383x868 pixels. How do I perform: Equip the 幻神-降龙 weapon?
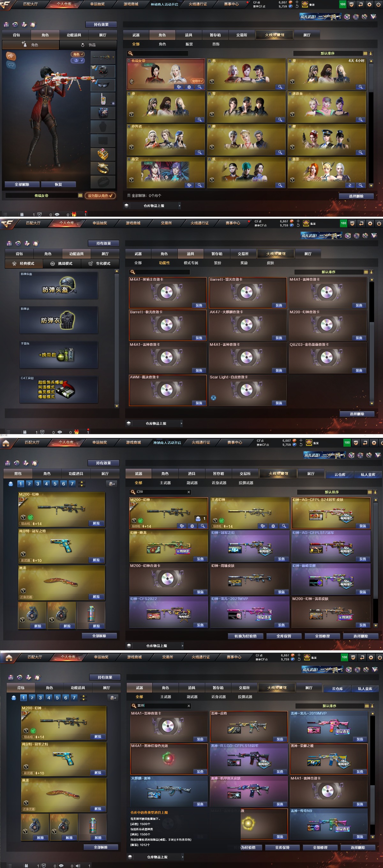200,559
